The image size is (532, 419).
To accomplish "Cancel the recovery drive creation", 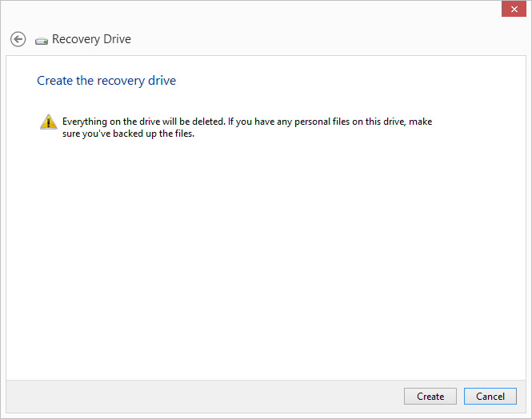I will click(490, 397).
